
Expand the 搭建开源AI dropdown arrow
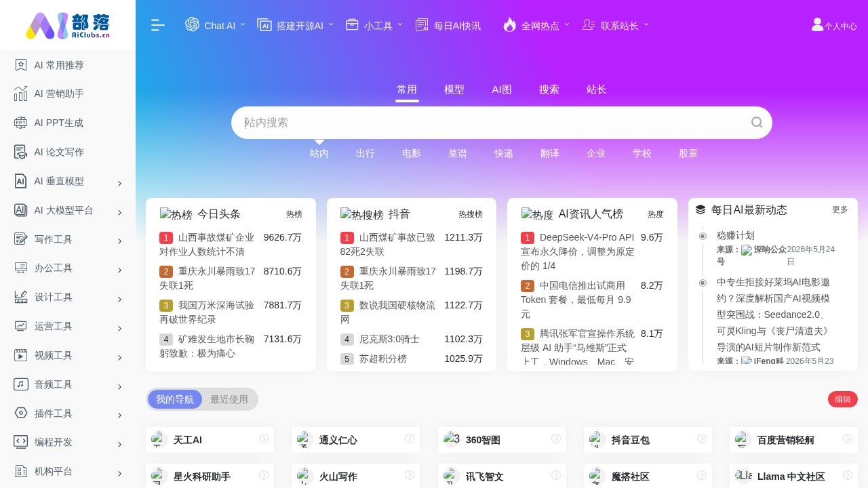click(331, 24)
